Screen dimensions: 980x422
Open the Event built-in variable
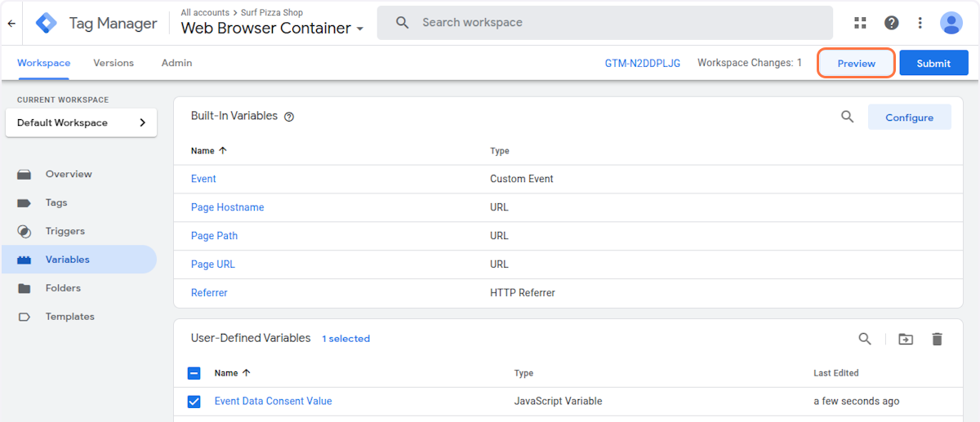(203, 179)
